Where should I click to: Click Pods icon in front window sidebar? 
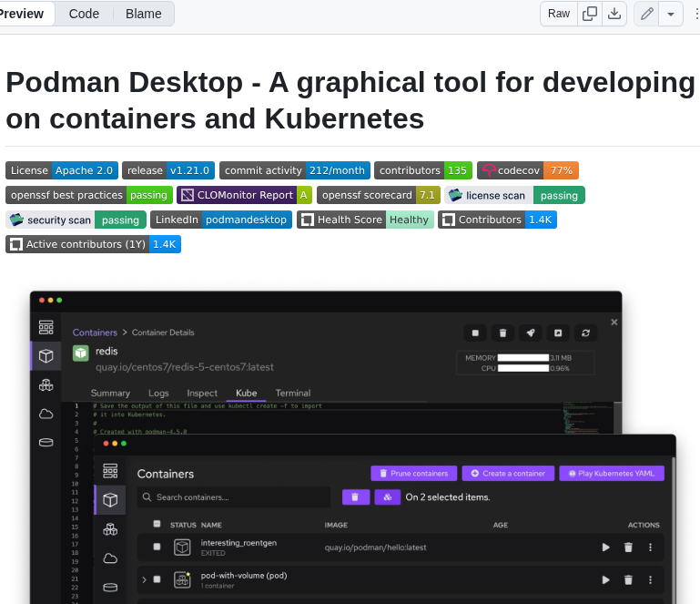click(x=110, y=529)
